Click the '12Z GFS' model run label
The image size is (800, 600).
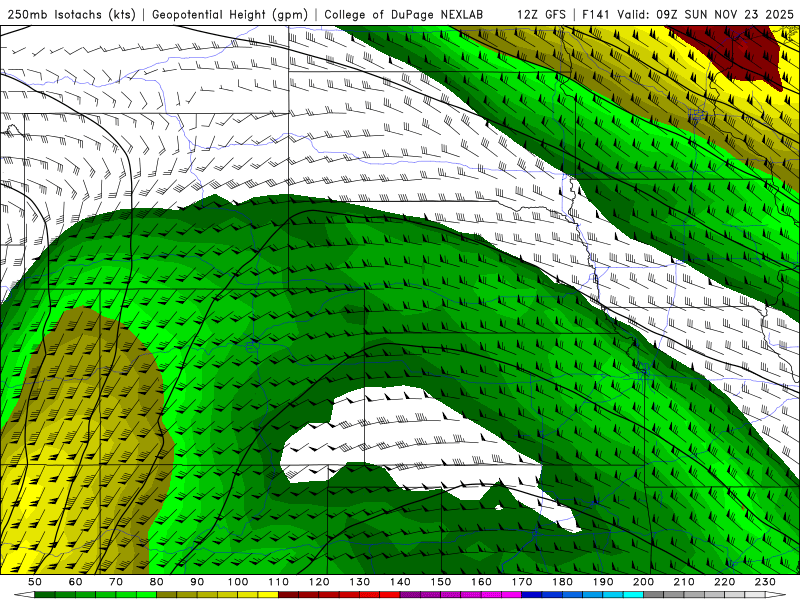point(541,14)
